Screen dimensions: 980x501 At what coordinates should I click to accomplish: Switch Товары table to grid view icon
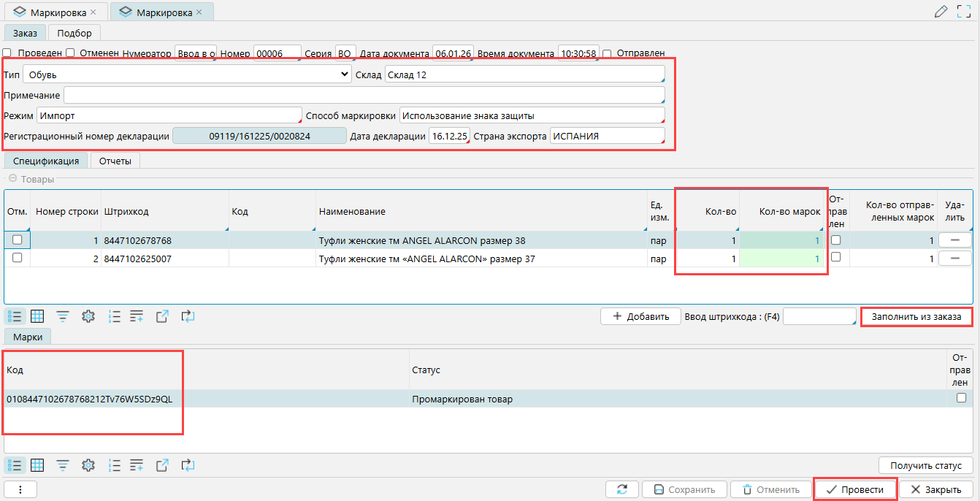coord(37,316)
